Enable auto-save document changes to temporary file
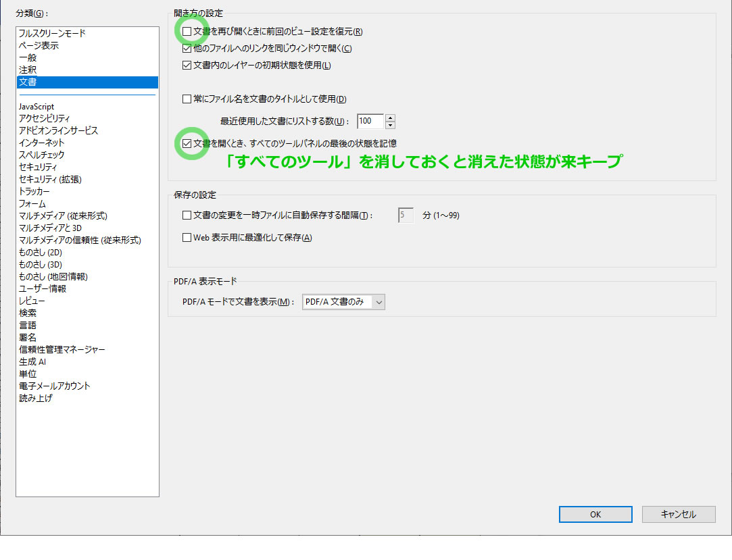 coord(187,215)
